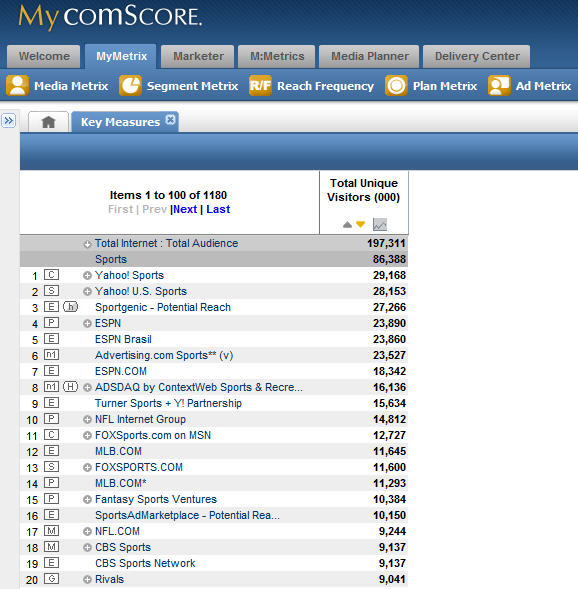This screenshot has height=589, width=578.
Task: Click the 197,311 Total Audience value
Action: click(x=386, y=243)
